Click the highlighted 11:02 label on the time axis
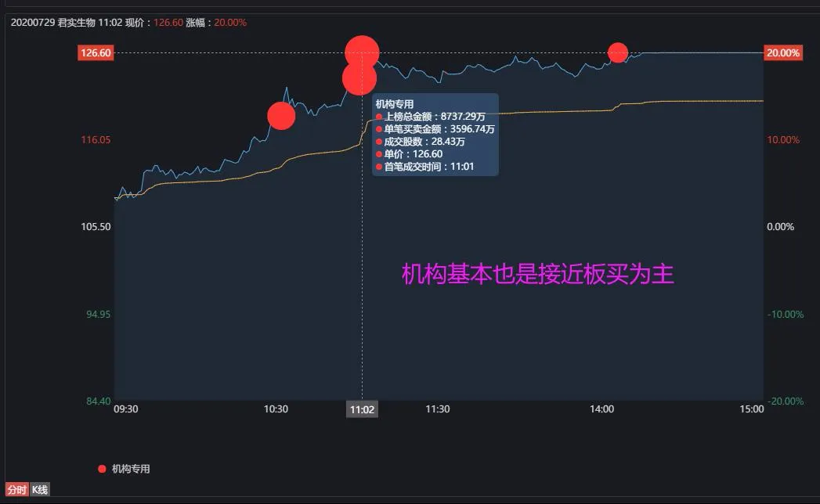Image resolution: width=820 pixels, height=504 pixels. [x=362, y=409]
